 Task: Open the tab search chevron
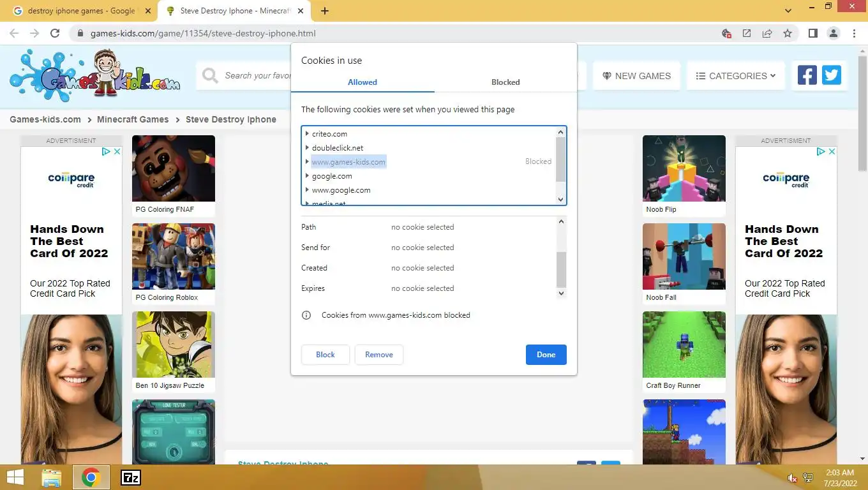point(789,11)
